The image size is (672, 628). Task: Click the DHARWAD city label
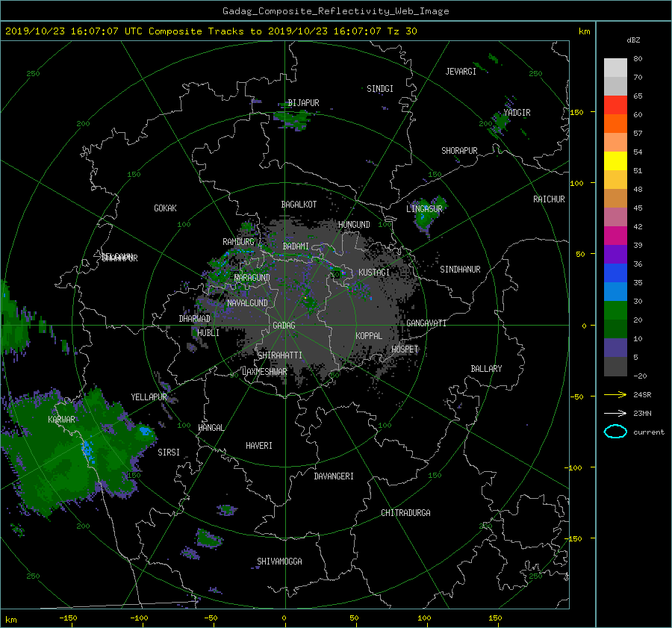(x=195, y=319)
